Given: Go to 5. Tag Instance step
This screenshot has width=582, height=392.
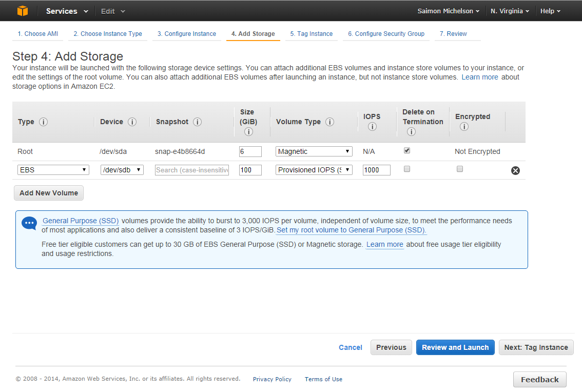Looking at the screenshot, I should pos(312,34).
